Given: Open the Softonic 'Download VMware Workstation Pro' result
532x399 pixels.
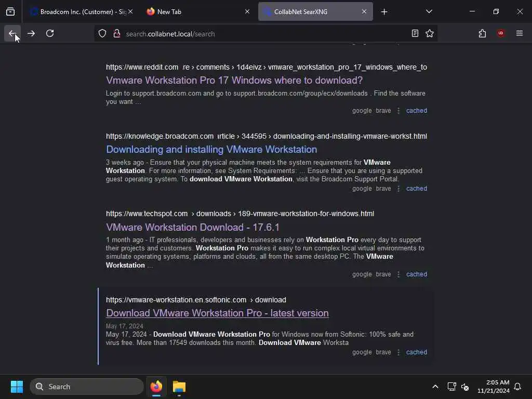Looking at the screenshot, I should 217,313.
